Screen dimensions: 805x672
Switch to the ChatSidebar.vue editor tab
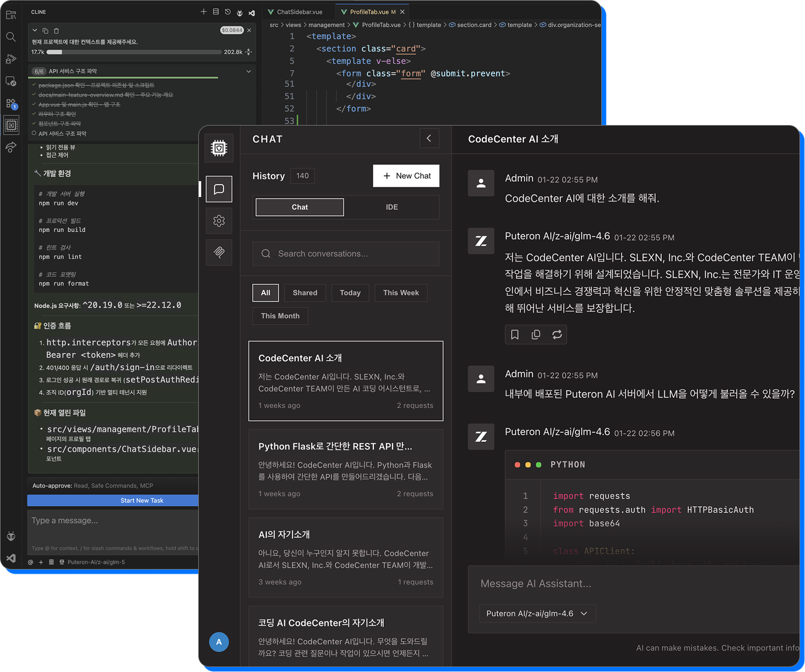(299, 12)
